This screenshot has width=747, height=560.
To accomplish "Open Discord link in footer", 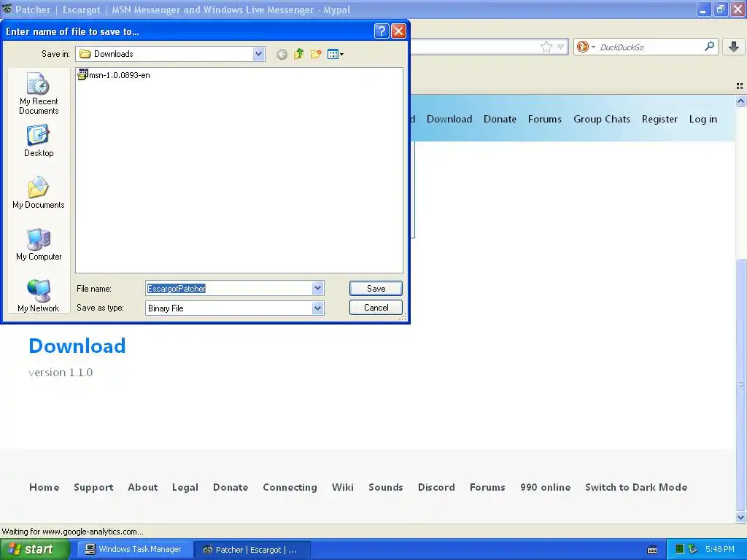I will coord(436,487).
